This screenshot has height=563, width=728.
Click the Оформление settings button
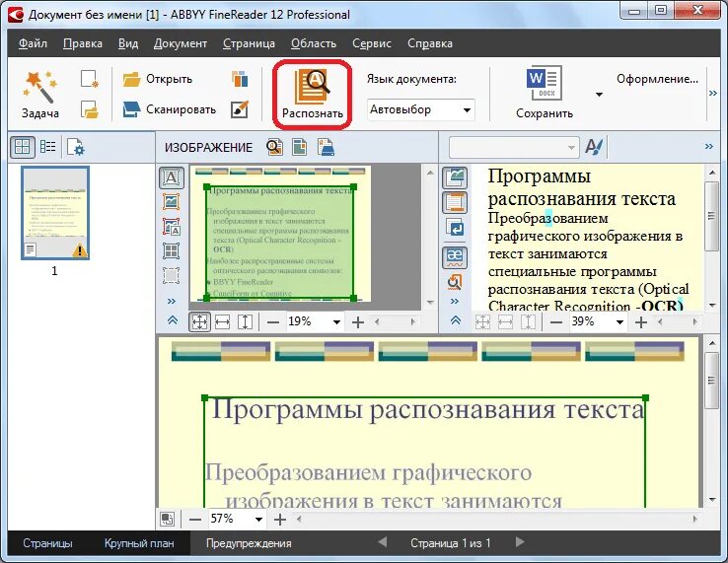(657, 79)
